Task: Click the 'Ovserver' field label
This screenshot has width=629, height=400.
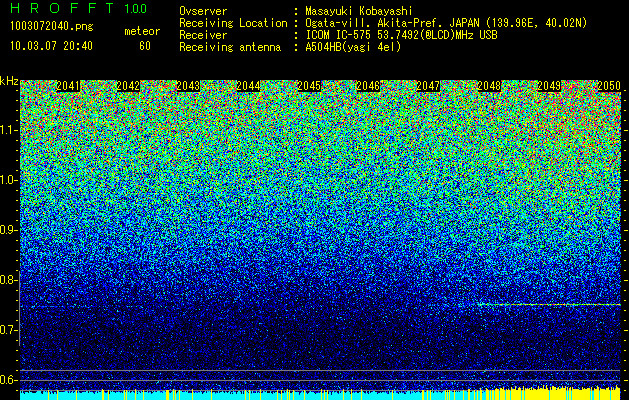Action: [203, 11]
